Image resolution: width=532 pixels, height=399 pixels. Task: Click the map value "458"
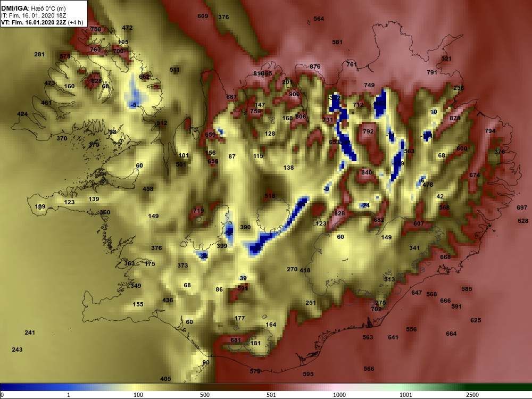point(148,189)
